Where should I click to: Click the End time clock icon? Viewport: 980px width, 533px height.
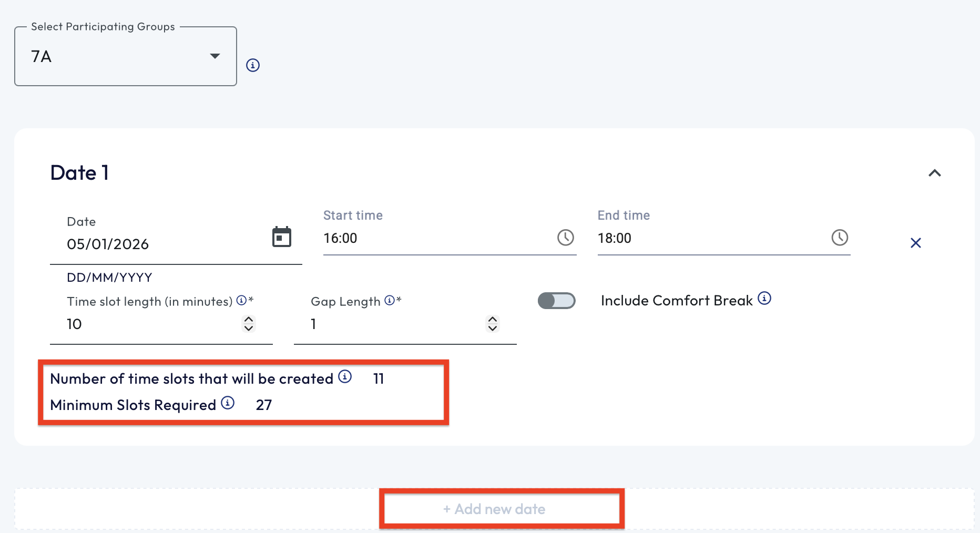839,238
